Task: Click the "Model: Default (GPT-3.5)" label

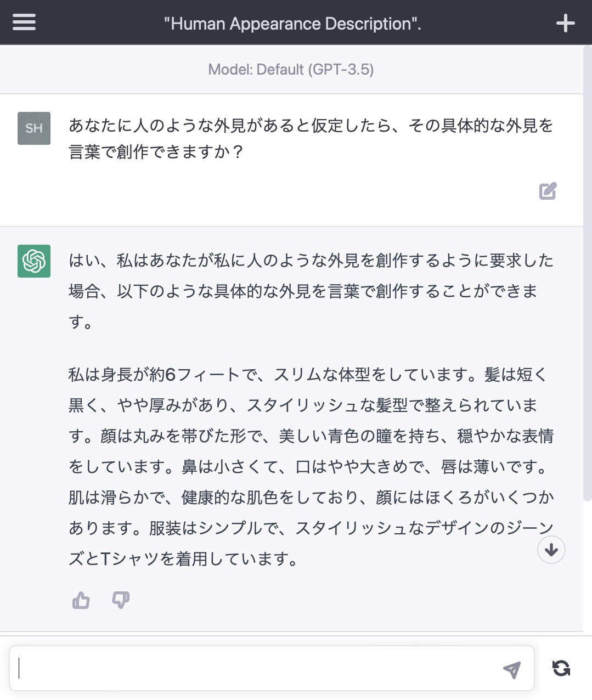Action: pos(291,70)
